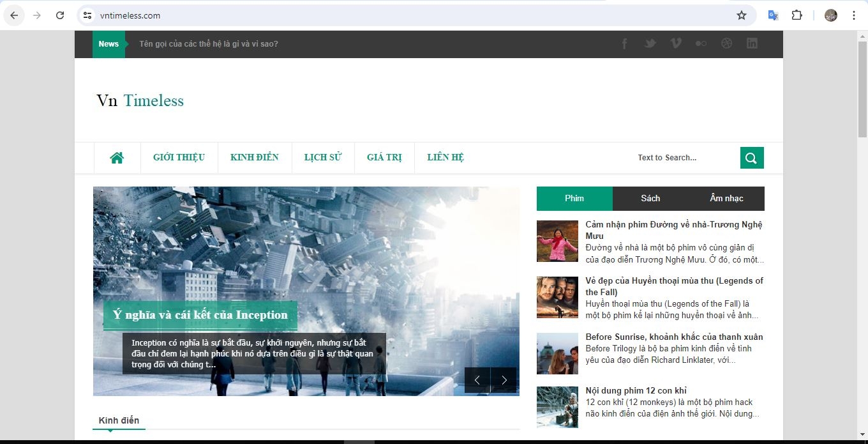Open article Cảm nhận phim Đường về nhà
Screen dimensions: 868x444
[x=674, y=230]
